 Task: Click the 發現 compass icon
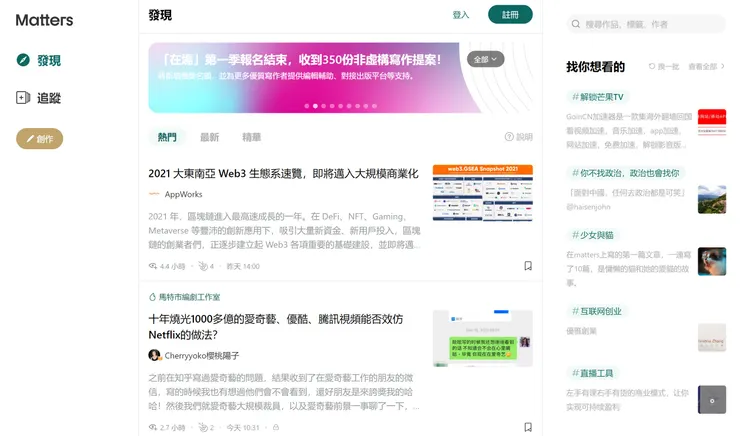[x=23, y=60]
